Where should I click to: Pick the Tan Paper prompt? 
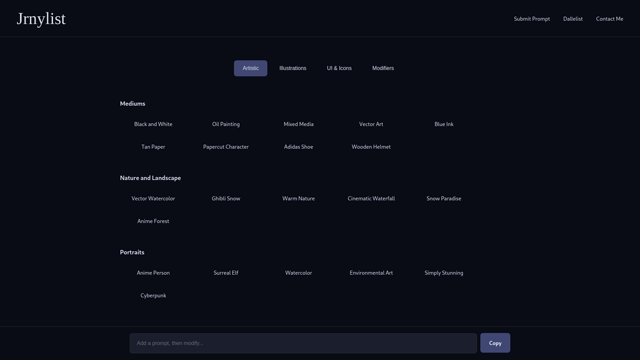coord(153,147)
